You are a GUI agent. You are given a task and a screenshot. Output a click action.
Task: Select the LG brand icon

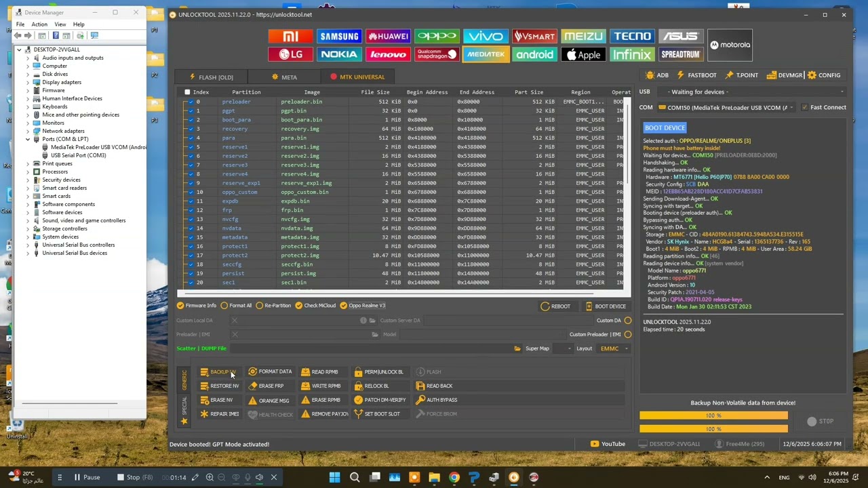pos(290,54)
